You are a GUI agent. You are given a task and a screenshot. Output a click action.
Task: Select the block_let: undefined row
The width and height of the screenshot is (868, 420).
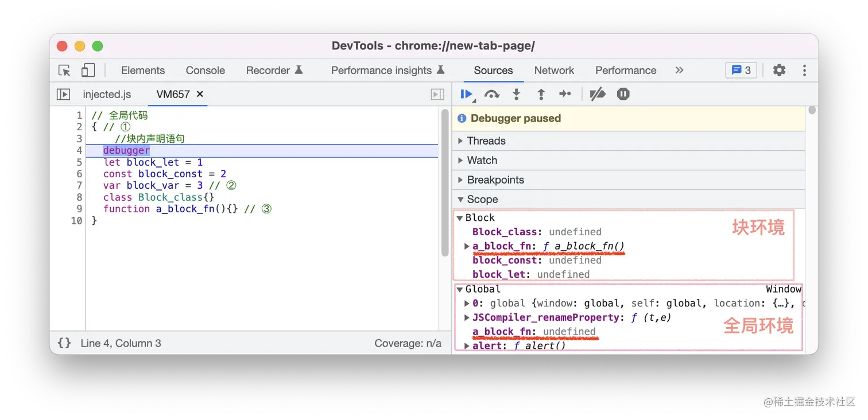point(531,274)
